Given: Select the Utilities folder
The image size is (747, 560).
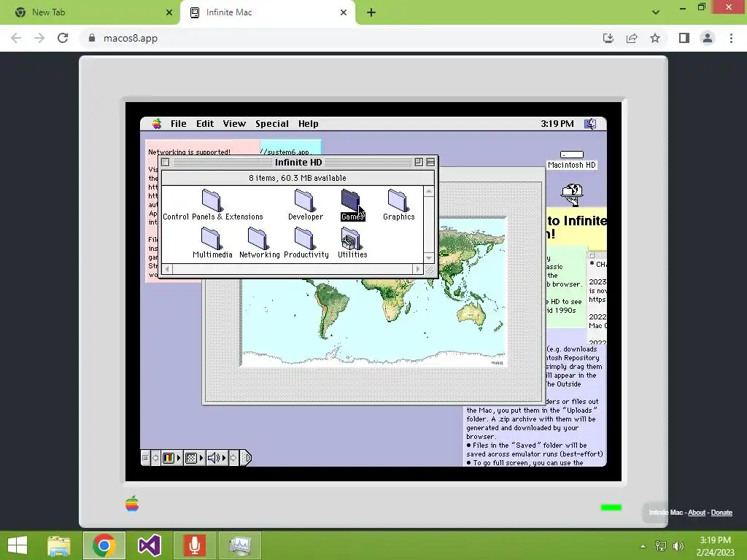Looking at the screenshot, I should tap(352, 242).
